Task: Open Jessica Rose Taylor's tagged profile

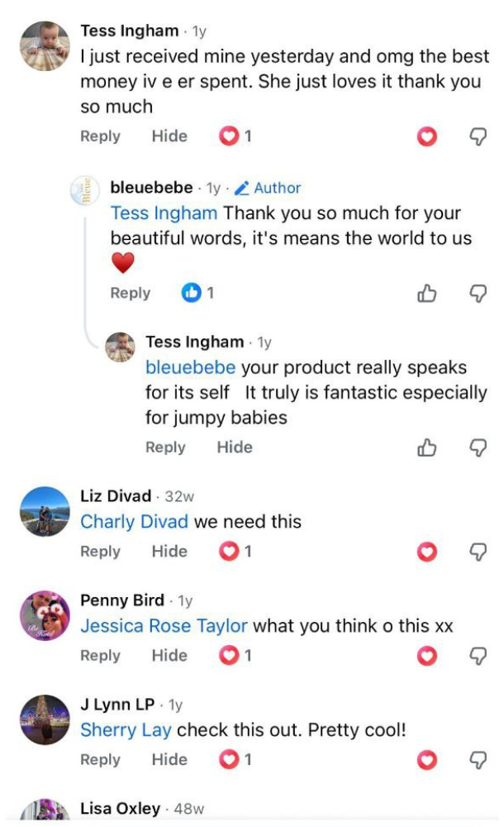Action: pyautogui.click(x=164, y=626)
